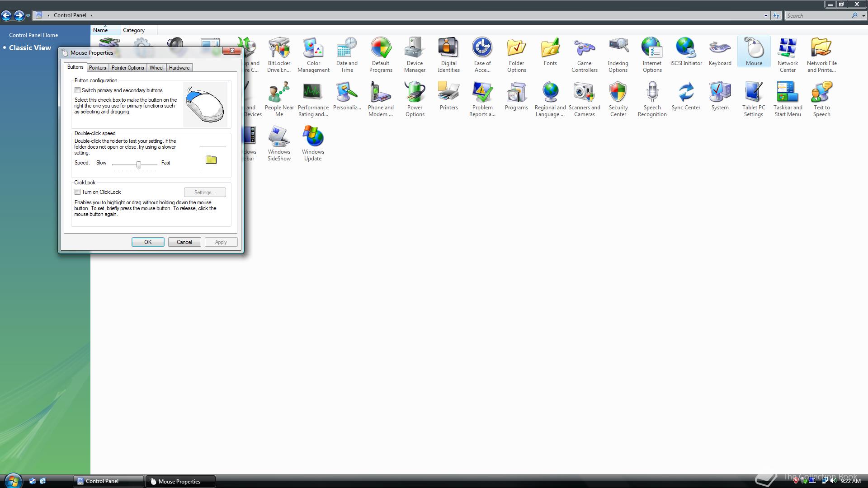Open recent pages dropdown beside Forward button
The width and height of the screenshot is (868, 488).
[x=28, y=16]
